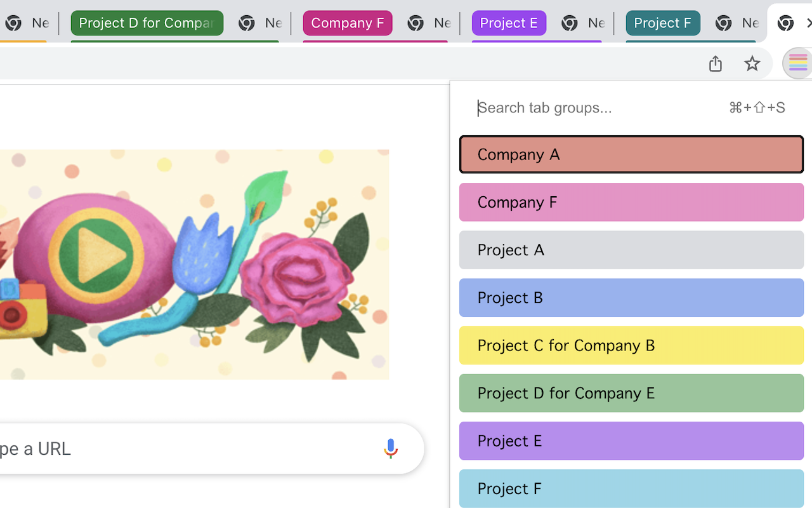The height and width of the screenshot is (508, 812).
Task: Choose the Project A group entry
Action: point(631,250)
